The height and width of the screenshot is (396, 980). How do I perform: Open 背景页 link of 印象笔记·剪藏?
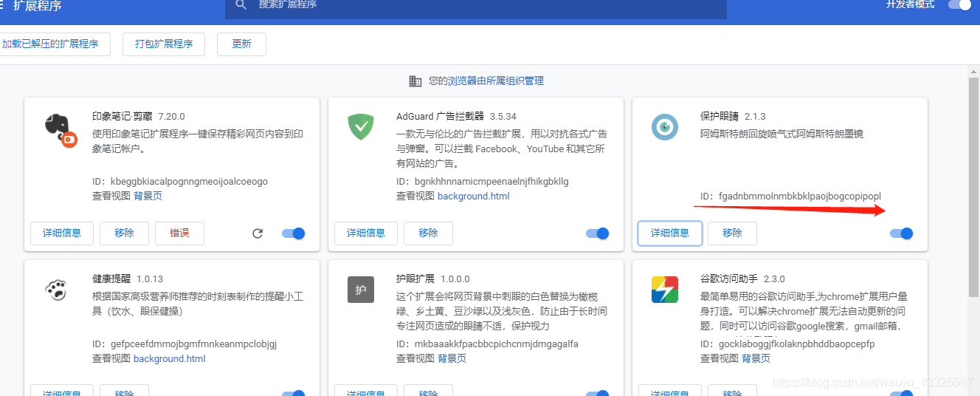tap(148, 197)
